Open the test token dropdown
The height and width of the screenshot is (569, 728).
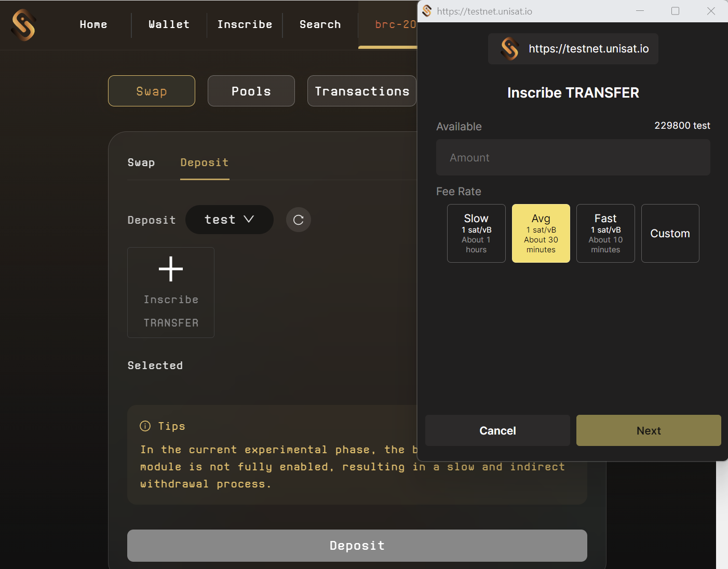[229, 220]
